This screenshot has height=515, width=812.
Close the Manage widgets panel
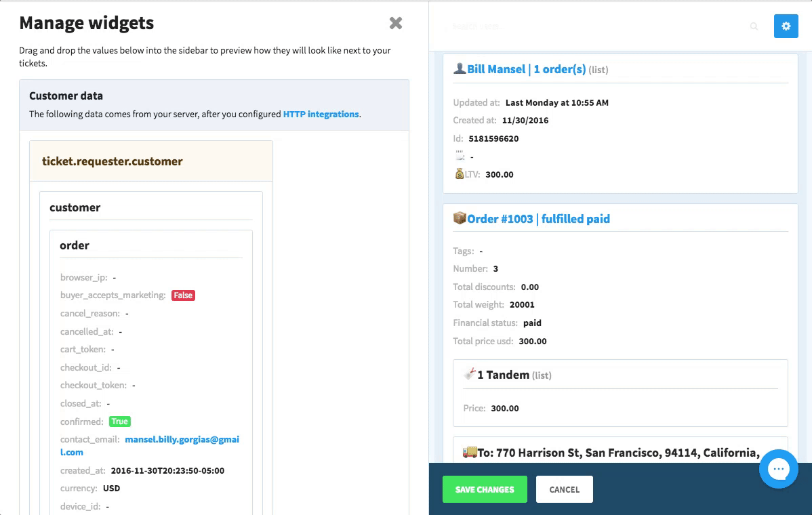tap(396, 23)
